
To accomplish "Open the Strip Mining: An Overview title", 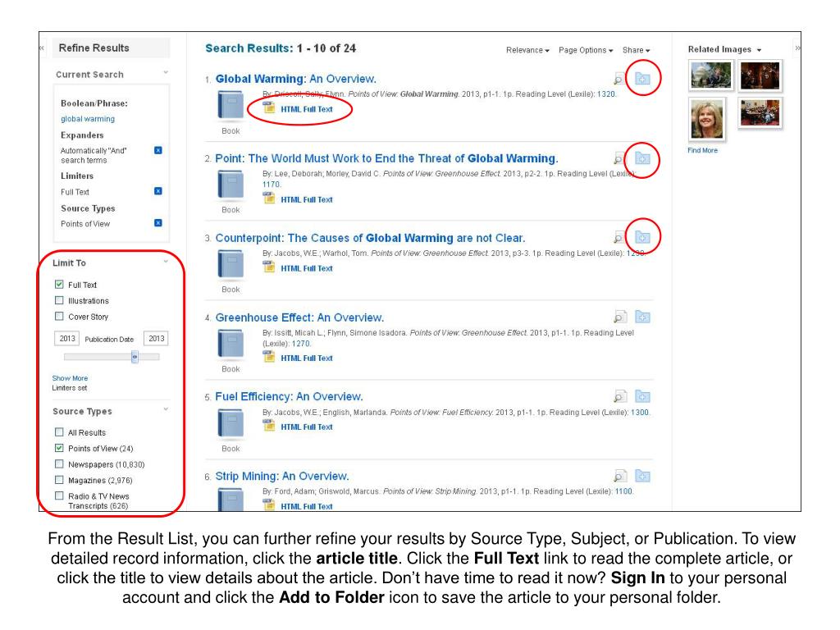I will click(x=282, y=477).
